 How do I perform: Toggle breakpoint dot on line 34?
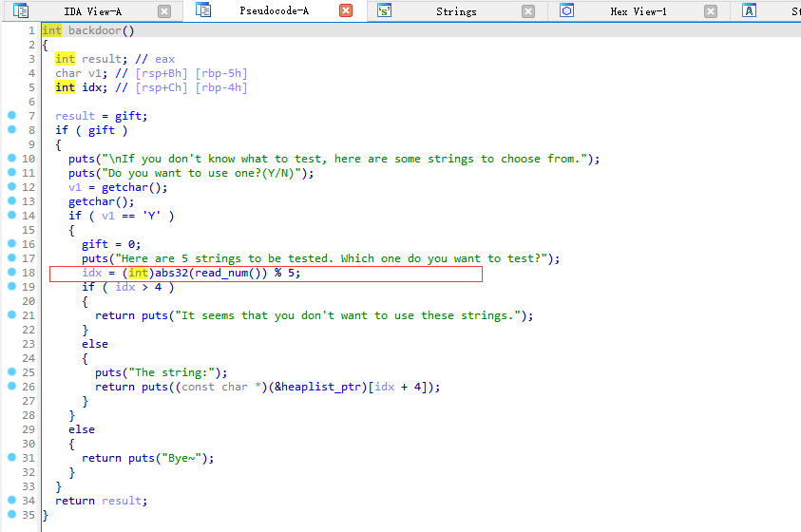(11, 500)
